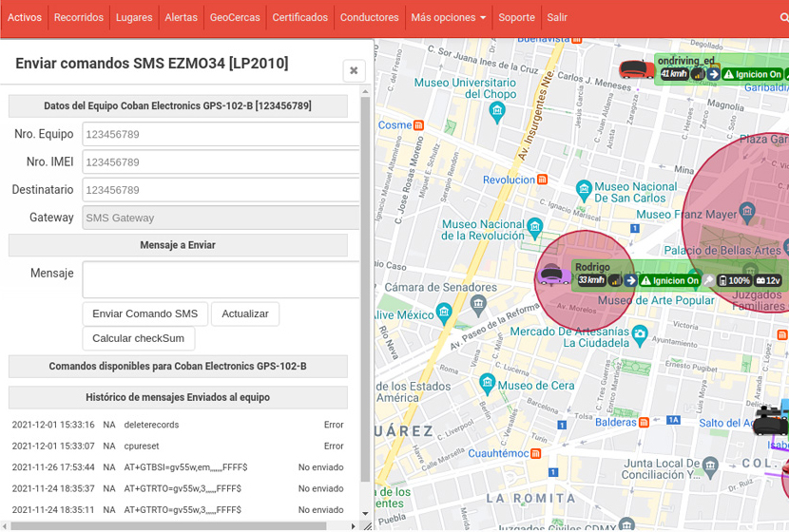Click the Museo Franz Mayer map pin

coord(747,212)
